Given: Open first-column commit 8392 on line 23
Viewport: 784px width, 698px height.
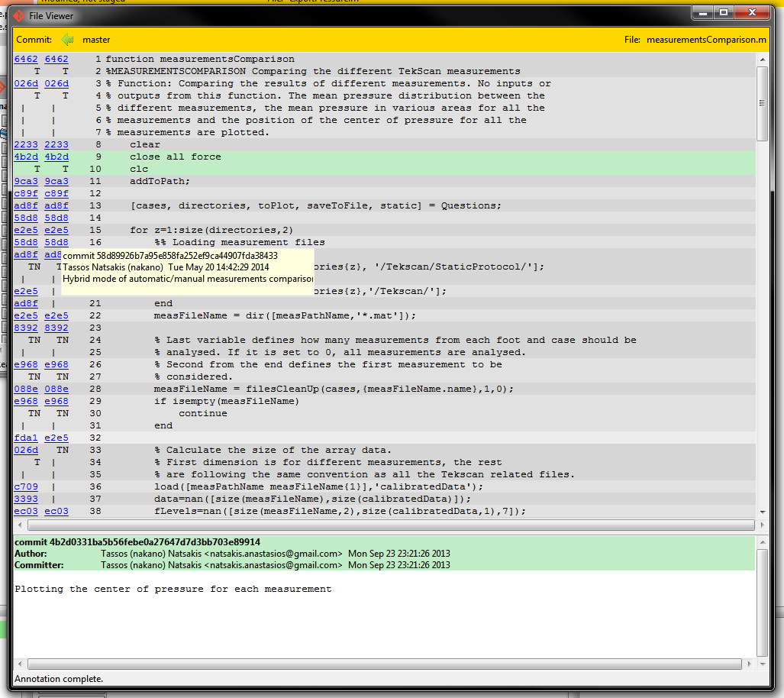Looking at the screenshot, I should pos(26,328).
